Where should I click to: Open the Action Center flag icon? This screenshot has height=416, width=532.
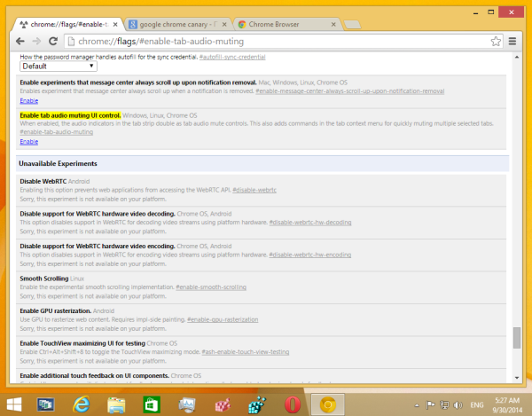click(x=430, y=404)
